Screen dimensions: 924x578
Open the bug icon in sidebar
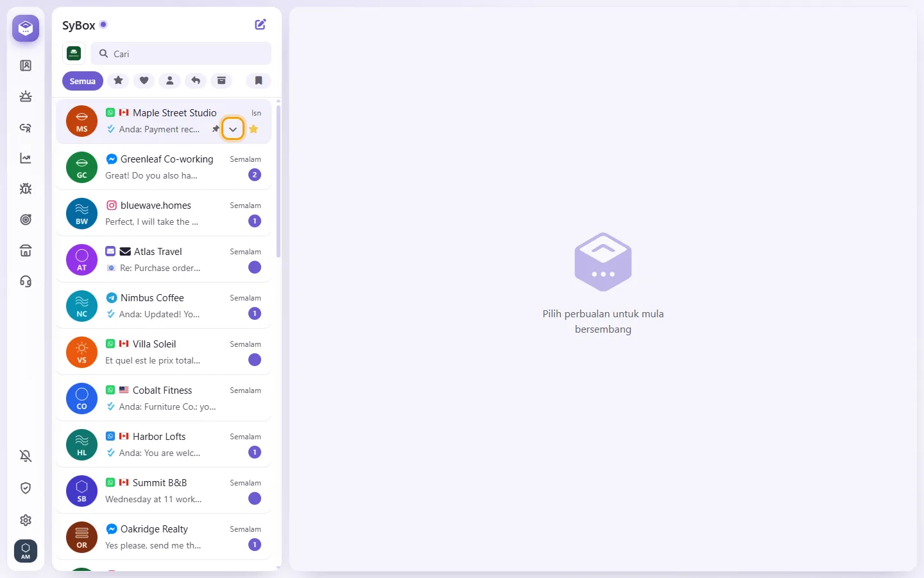click(26, 189)
